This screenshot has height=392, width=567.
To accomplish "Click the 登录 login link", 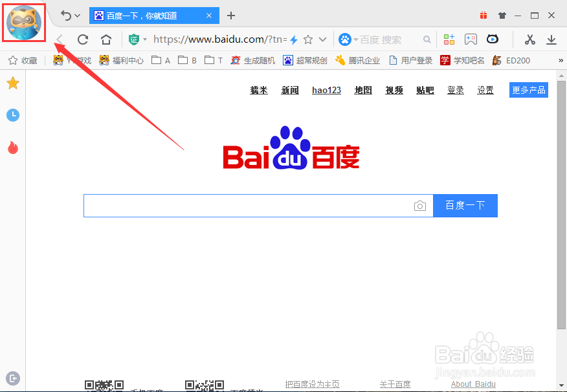I will coord(456,90).
